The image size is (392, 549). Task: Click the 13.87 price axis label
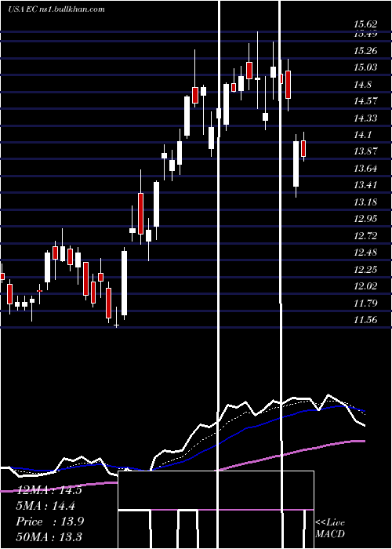tap(365, 151)
